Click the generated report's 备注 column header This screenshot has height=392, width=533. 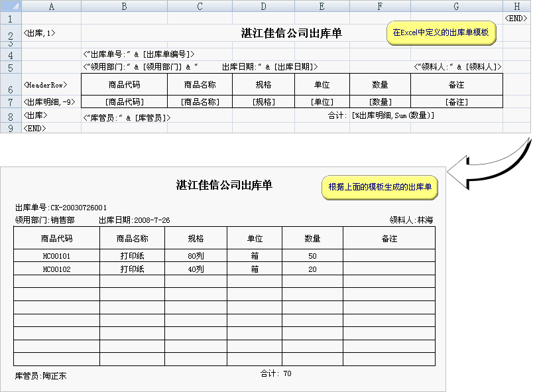click(389, 238)
